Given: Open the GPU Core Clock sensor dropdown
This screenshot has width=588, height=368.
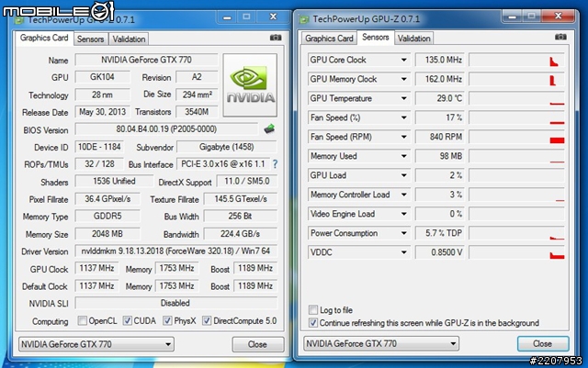Looking at the screenshot, I should [x=404, y=60].
